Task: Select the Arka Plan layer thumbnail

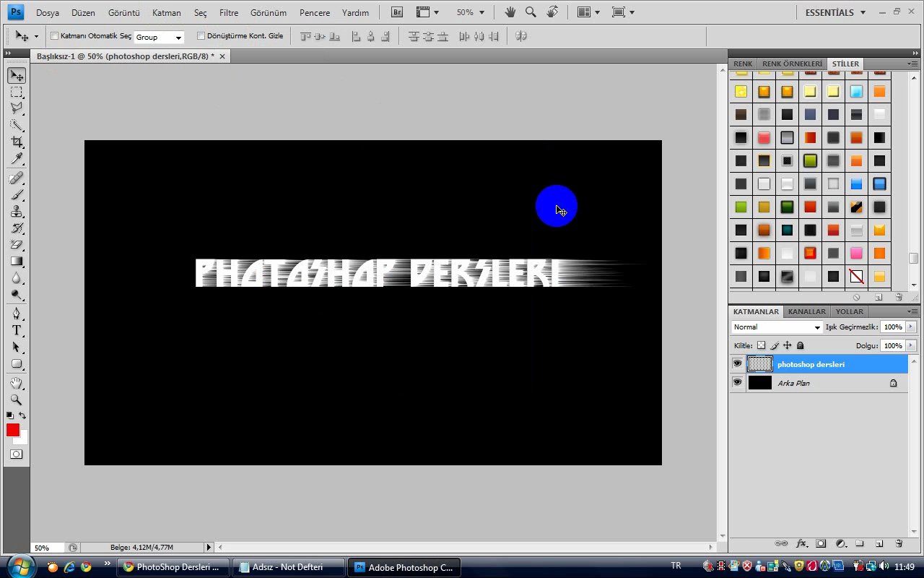Action: 759,383
